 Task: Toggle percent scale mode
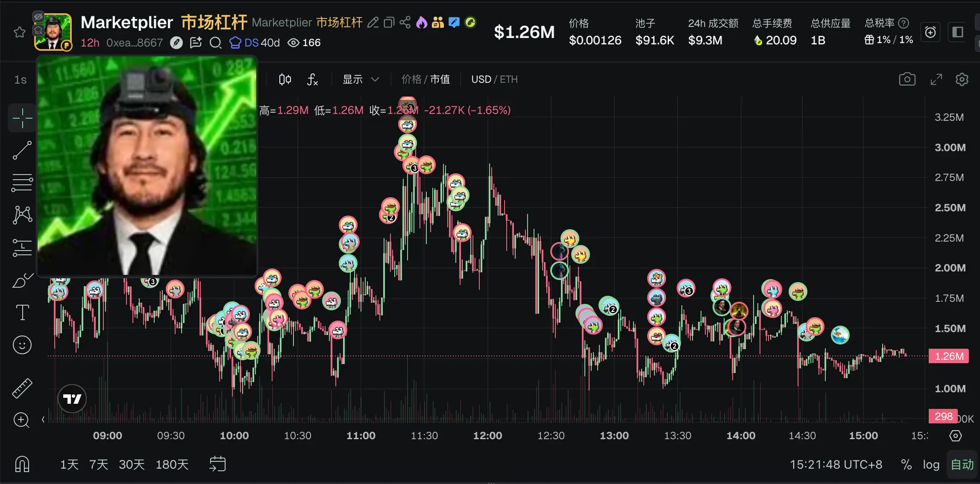tap(906, 464)
